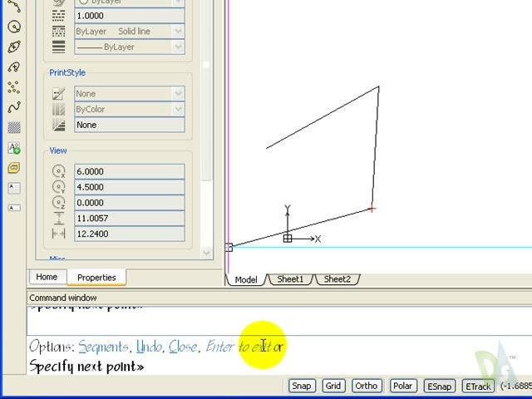Viewport: 532px width, 399px height.
Task: Switch to the Model tab
Action: [x=246, y=279]
